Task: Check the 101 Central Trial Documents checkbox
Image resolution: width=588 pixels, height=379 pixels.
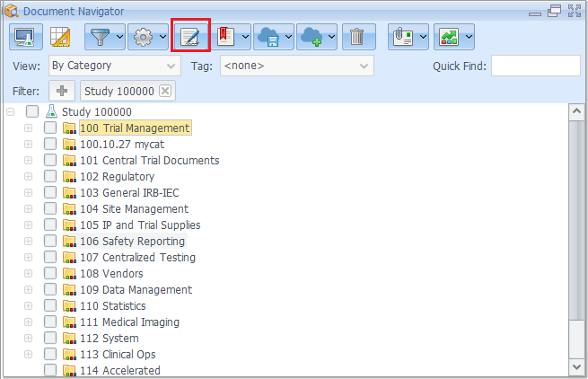Action: pos(50,160)
